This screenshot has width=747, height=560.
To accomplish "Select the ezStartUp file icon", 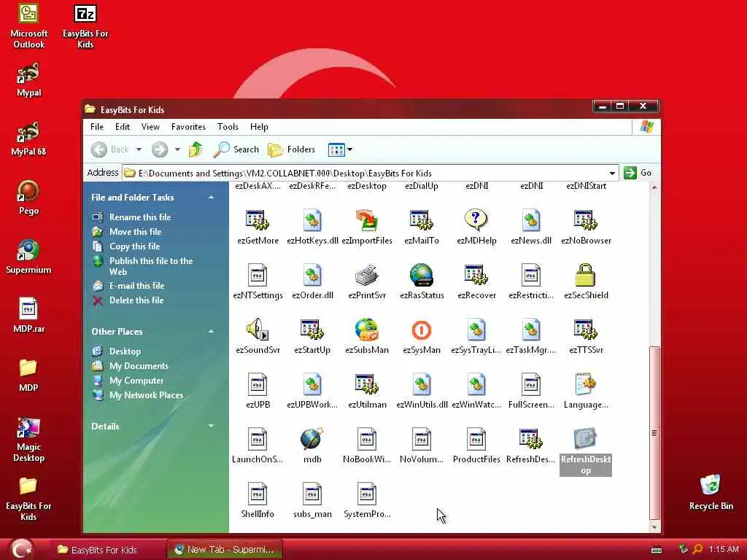I will point(312,330).
